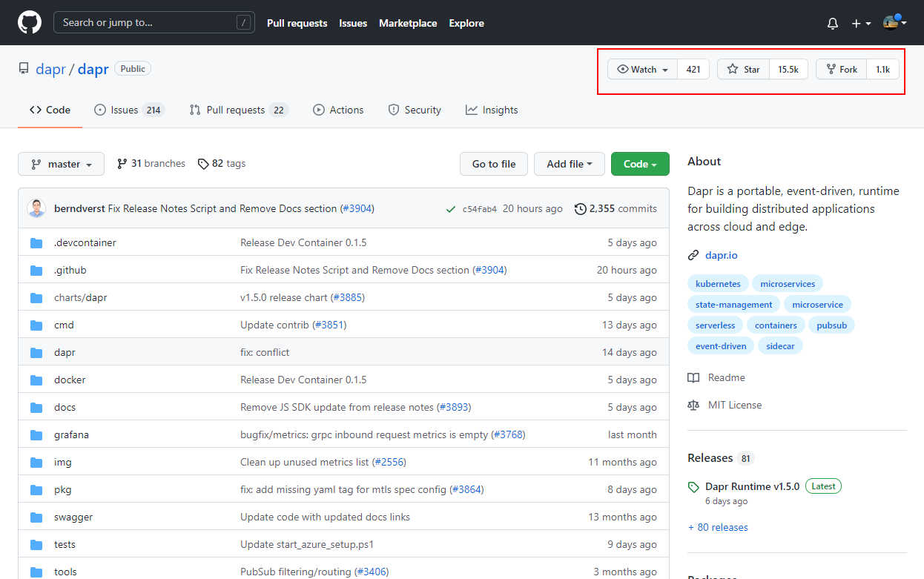Fork the repository
Viewport: 924px width, 579px height.
tap(841, 69)
